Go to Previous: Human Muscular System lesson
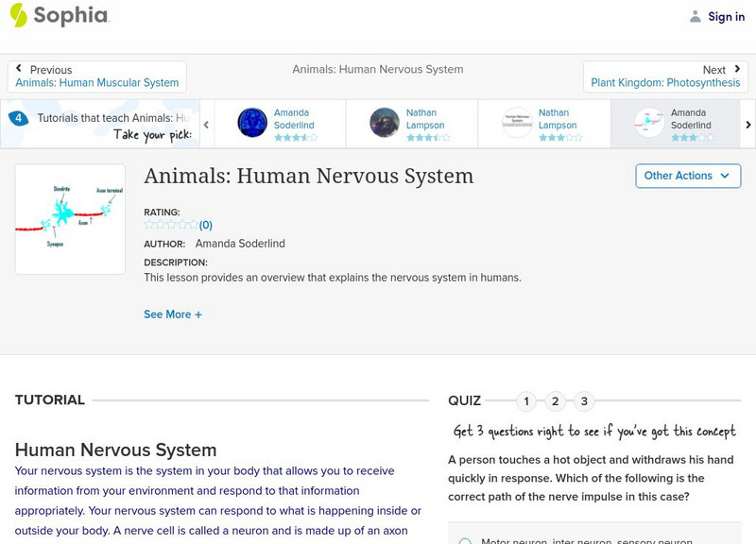Screen dimensions: 756x544 (x=97, y=76)
